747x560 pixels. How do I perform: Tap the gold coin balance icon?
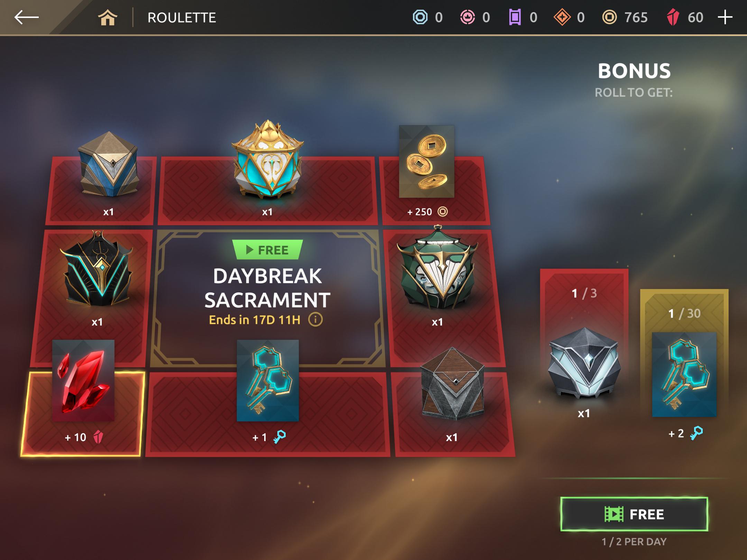tap(609, 17)
